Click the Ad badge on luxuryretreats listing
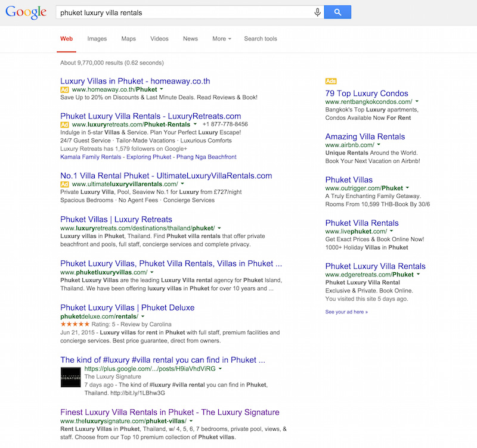The width and height of the screenshot is (477, 448). coord(64,125)
